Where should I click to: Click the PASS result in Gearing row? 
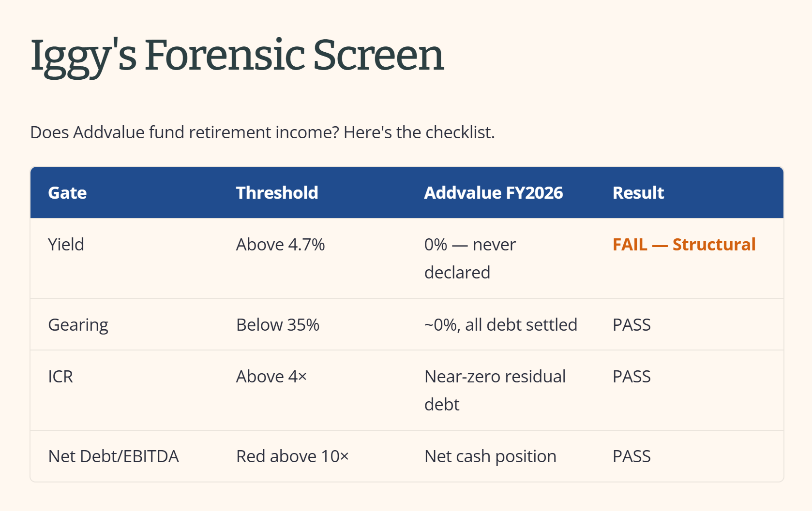632,325
